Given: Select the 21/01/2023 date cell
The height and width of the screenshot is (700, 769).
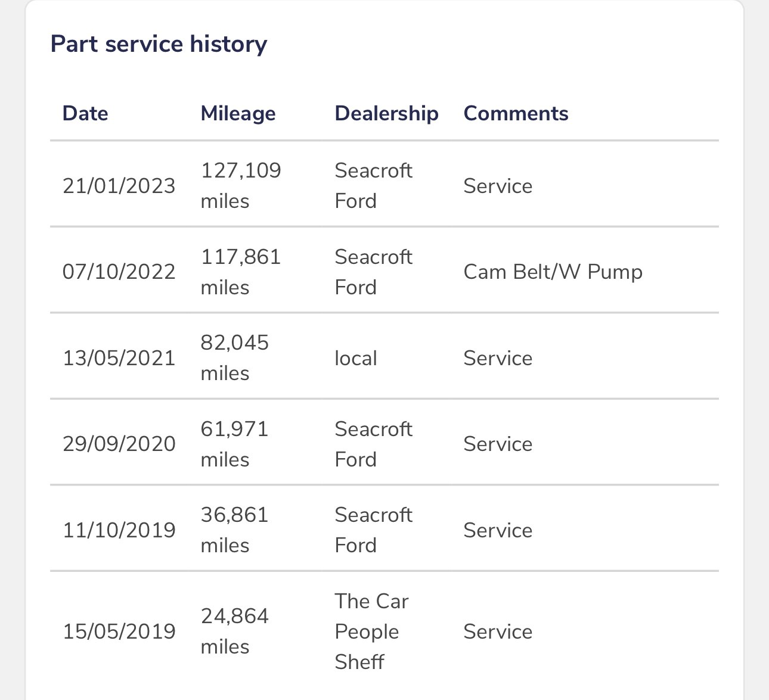Looking at the screenshot, I should [119, 186].
